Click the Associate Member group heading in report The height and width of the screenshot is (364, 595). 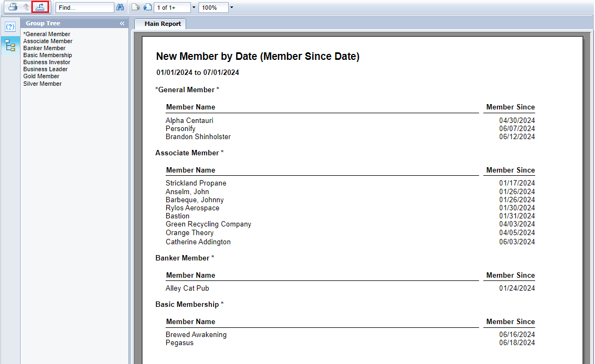point(189,153)
